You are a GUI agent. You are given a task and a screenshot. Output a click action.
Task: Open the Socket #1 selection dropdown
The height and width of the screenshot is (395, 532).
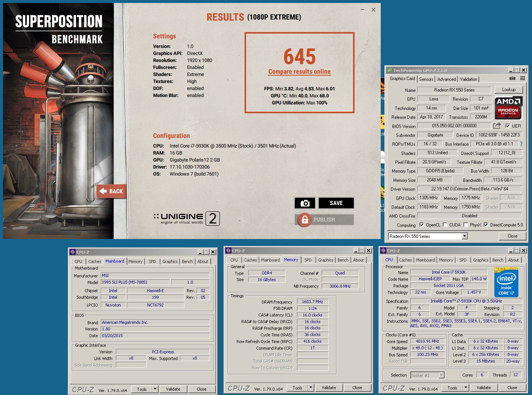coord(441,375)
